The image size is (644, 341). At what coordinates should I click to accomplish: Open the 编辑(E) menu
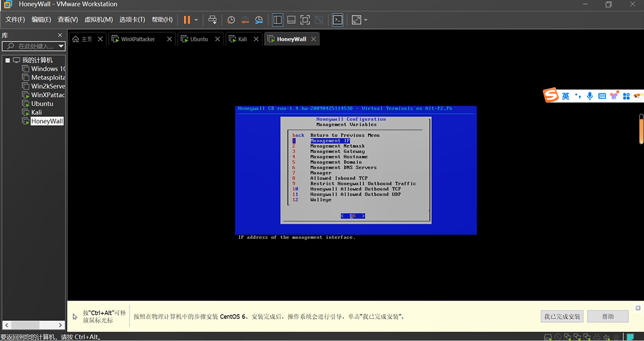(41, 20)
